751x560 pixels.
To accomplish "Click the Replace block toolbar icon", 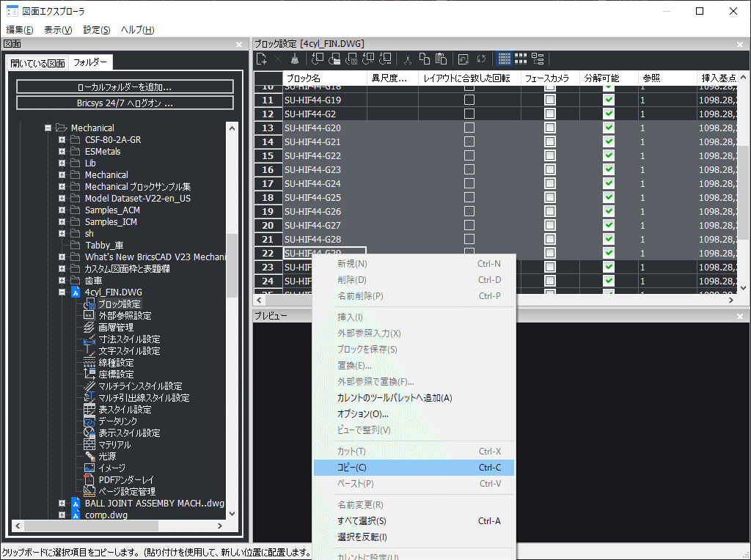I will pyautogui.click(x=368, y=59).
